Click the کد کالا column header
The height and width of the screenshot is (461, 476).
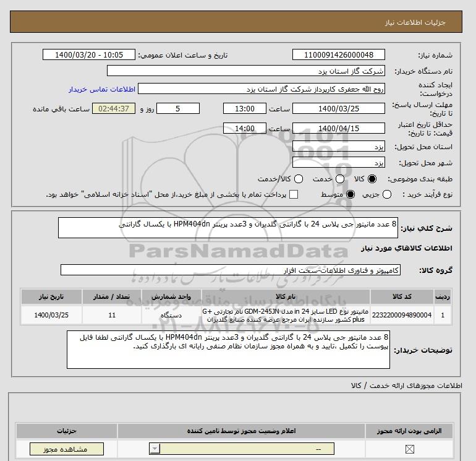tap(402, 296)
